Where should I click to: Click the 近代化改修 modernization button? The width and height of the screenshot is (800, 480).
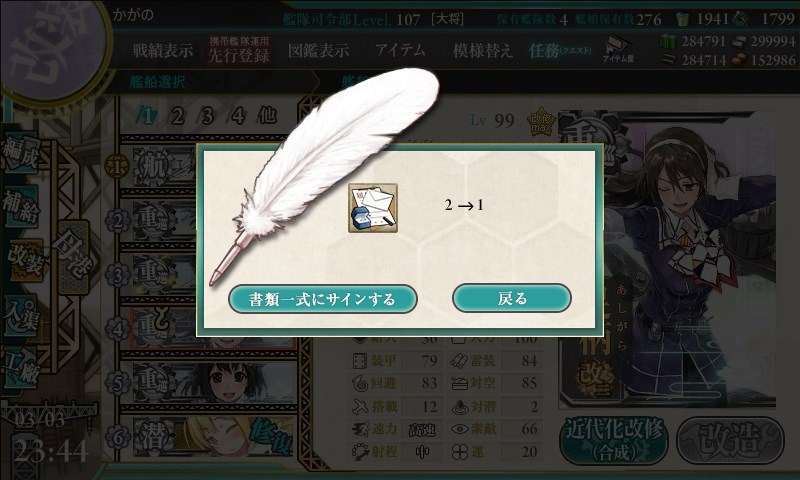614,441
